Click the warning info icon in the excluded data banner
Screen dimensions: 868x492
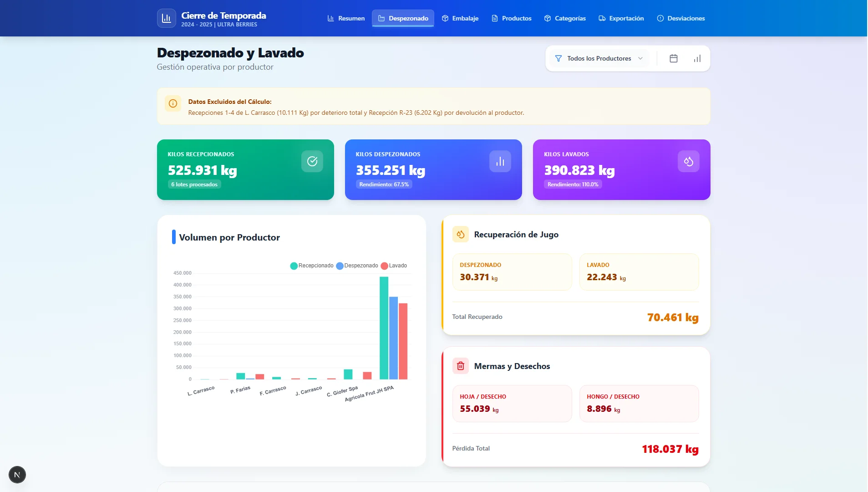[x=173, y=103]
